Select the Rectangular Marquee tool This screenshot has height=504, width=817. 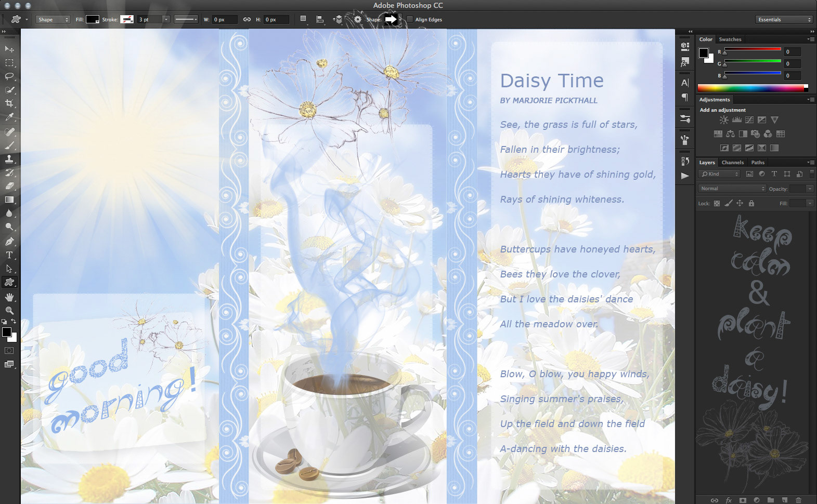coord(9,63)
